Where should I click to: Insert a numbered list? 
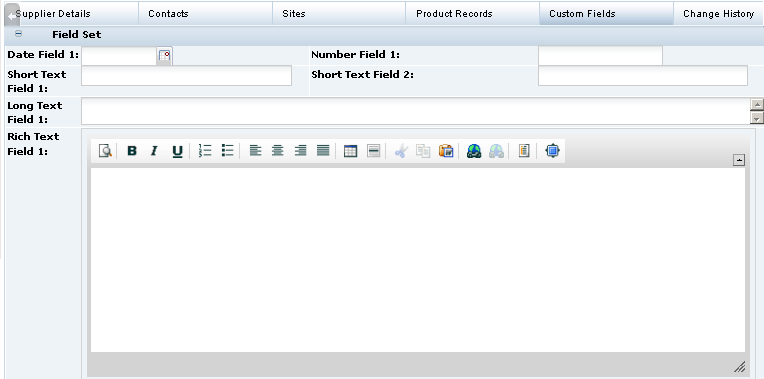[205, 151]
